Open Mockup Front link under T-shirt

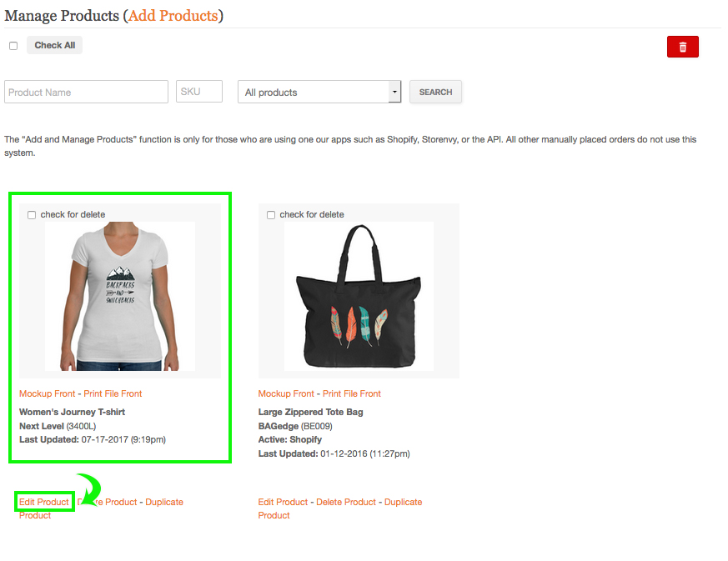pyautogui.click(x=47, y=393)
